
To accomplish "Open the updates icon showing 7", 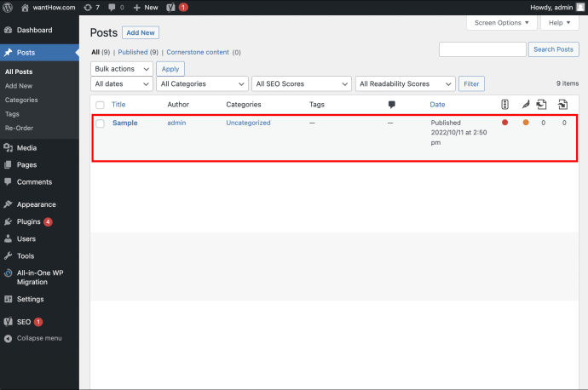I will point(91,8).
